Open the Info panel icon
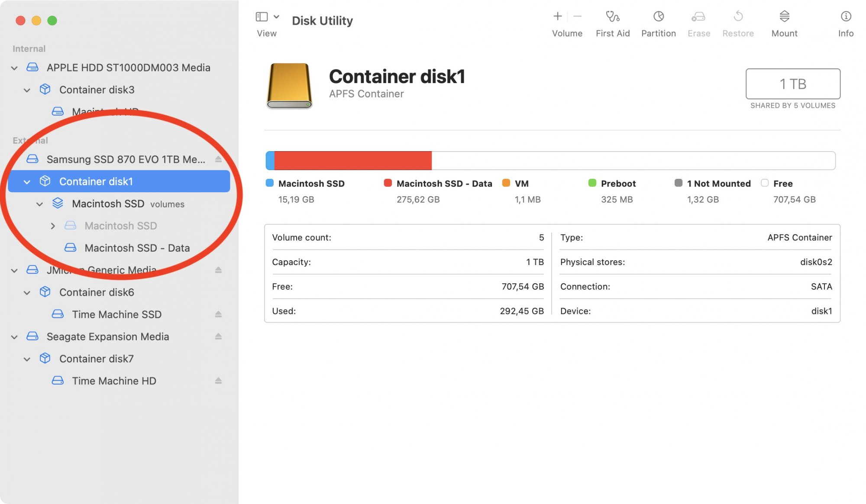 point(845,17)
